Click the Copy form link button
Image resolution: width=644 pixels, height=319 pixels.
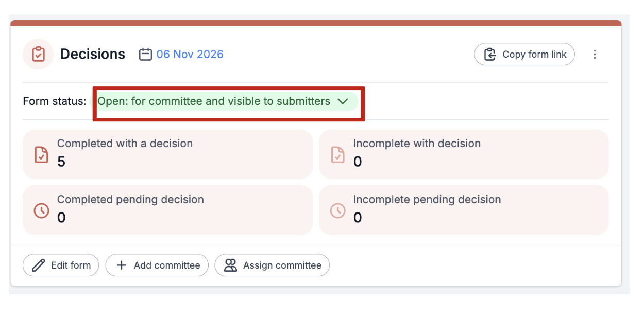(x=524, y=54)
